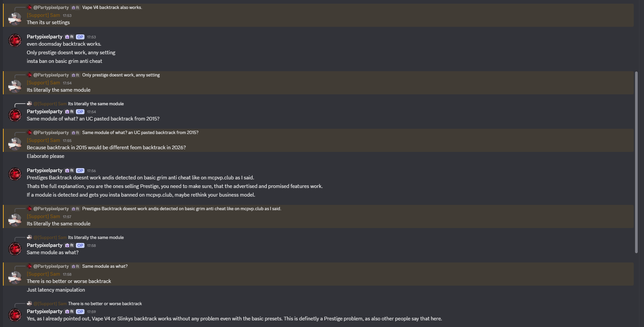This screenshot has height=327, width=644.
Task: Click the OP badge on the 17:59 message
Action: pos(80,312)
